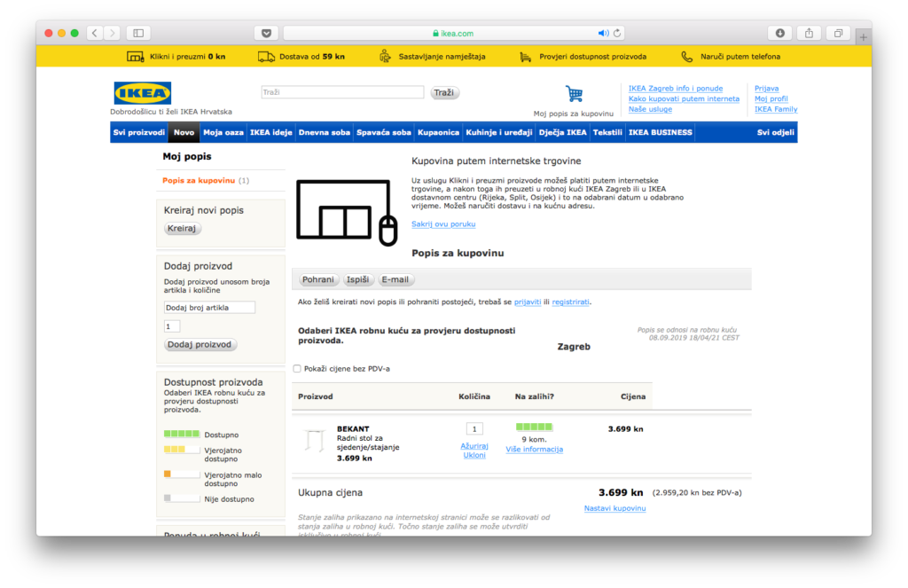Click the delivery truck icon
Image resolution: width=908 pixels, height=588 pixels.
(x=266, y=57)
